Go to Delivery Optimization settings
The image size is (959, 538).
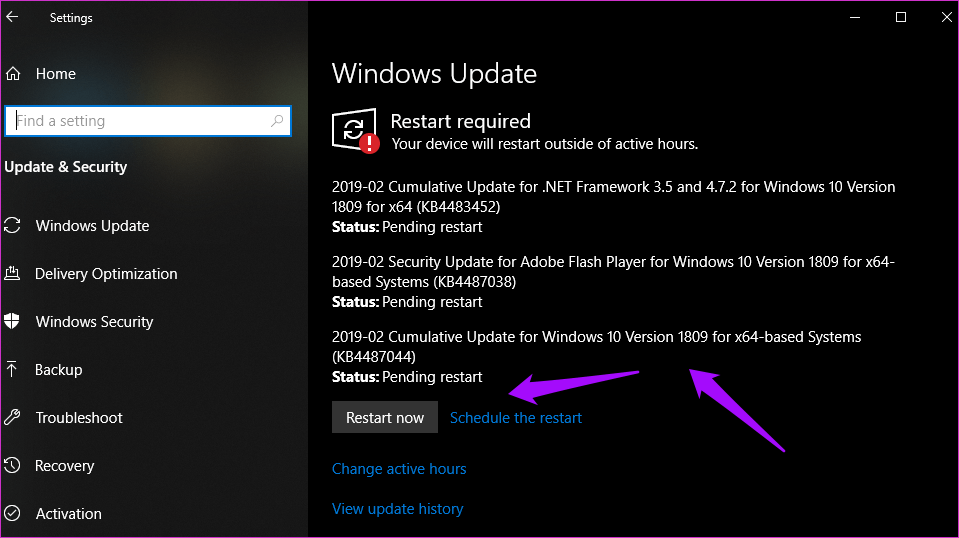click(106, 274)
